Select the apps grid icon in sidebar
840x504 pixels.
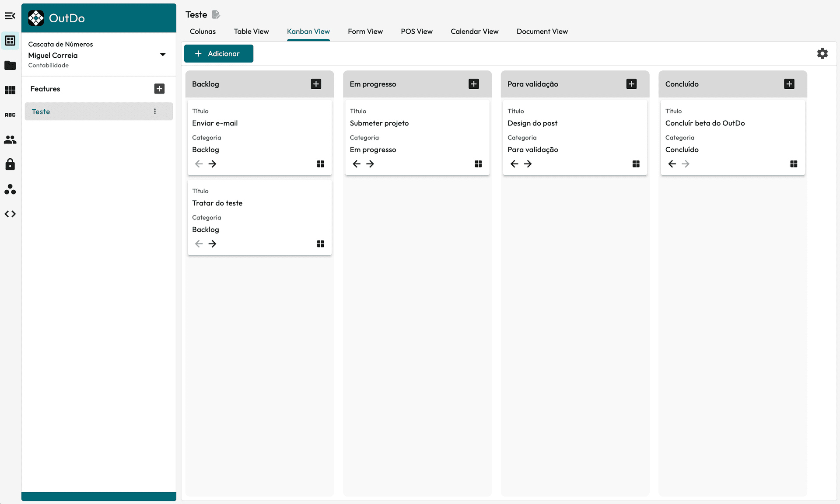[x=10, y=90]
